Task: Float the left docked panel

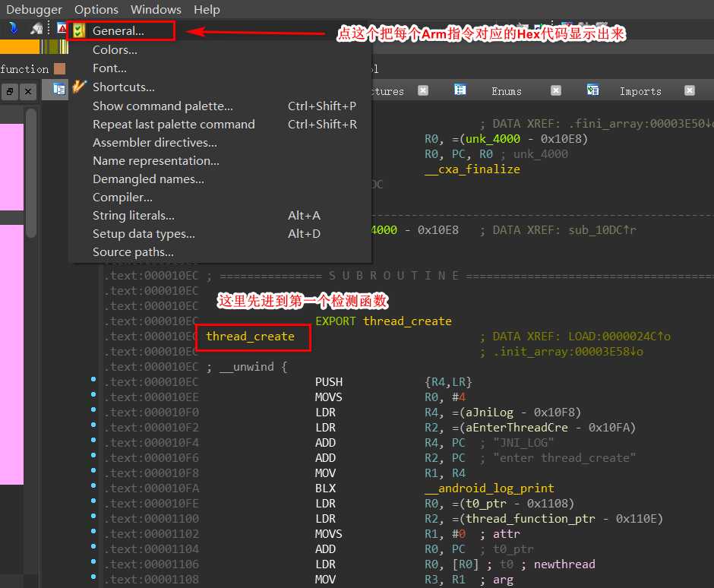Action: pyautogui.click(x=10, y=92)
